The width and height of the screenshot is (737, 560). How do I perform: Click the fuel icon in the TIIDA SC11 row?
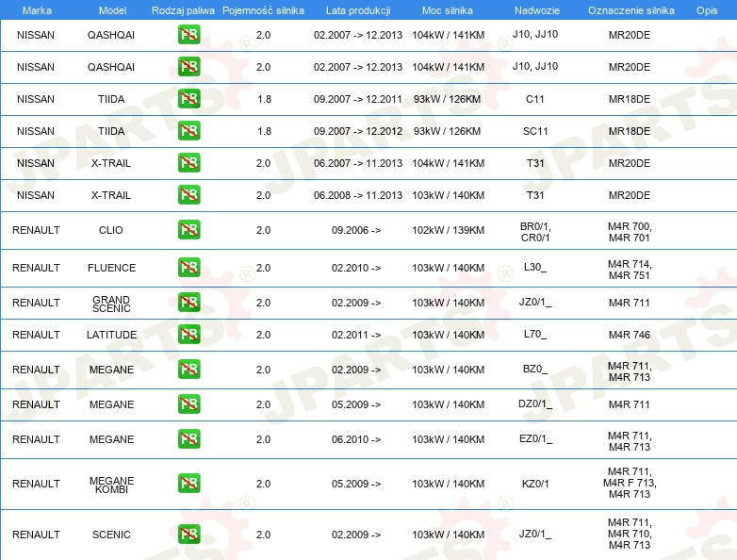click(x=188, y=131)
